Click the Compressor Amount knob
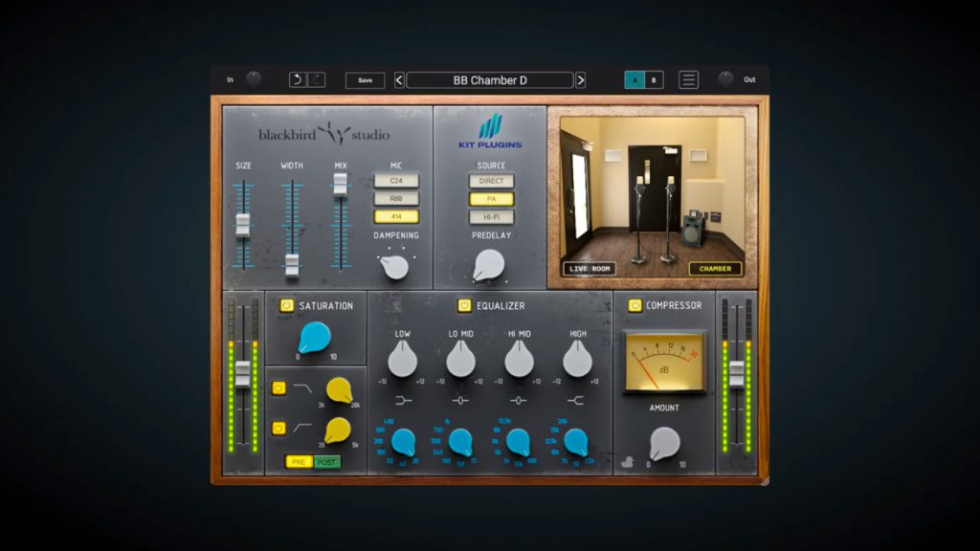Viewport: 980px width, 551px height. [664, 444]
